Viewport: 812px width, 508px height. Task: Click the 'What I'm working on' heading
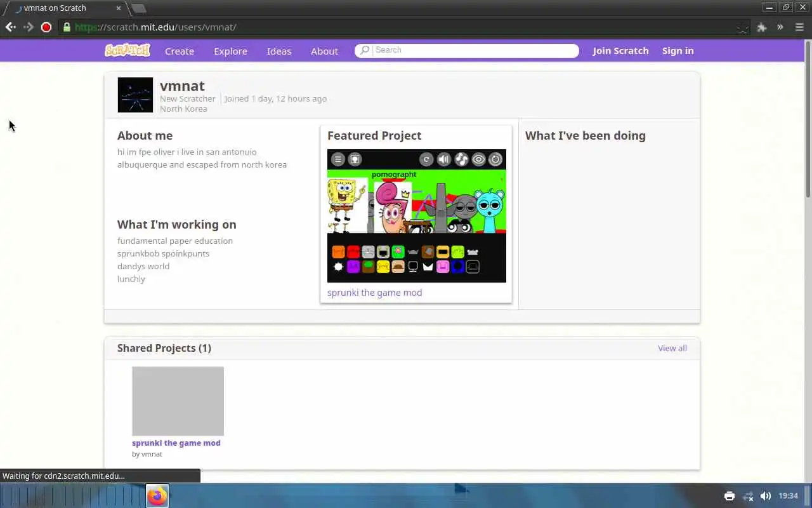pyautogui.click(x=176, y=224)
